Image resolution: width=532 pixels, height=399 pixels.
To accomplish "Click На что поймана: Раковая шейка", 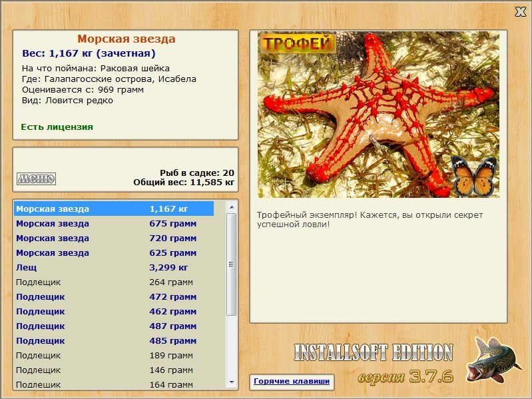I will pos(96,68).
